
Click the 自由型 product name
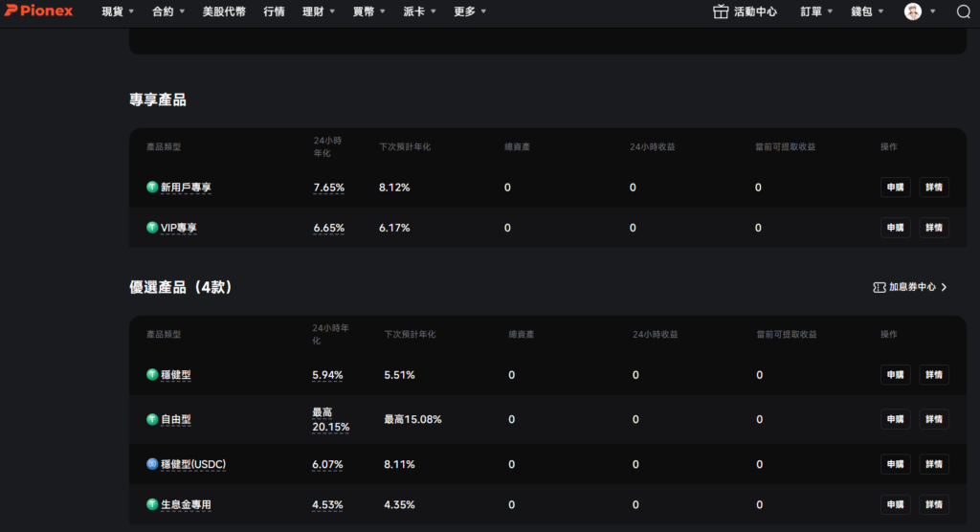tap(176, 420)
